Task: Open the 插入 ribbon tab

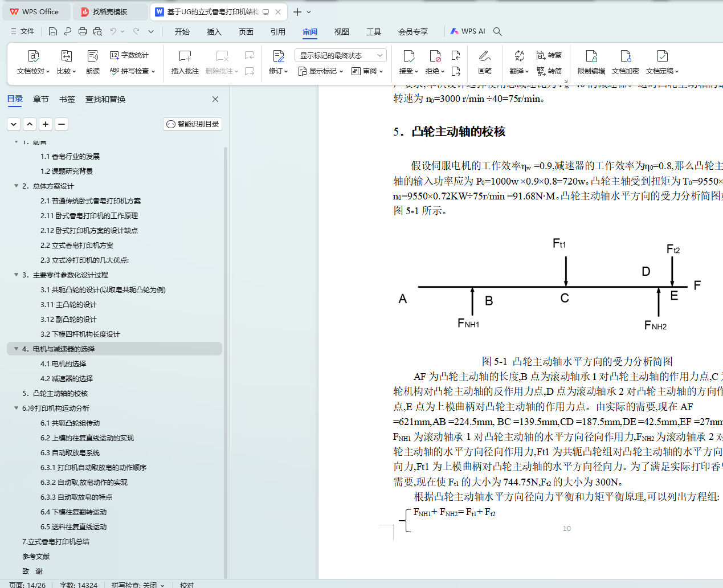Action: (x=214, y=31)
